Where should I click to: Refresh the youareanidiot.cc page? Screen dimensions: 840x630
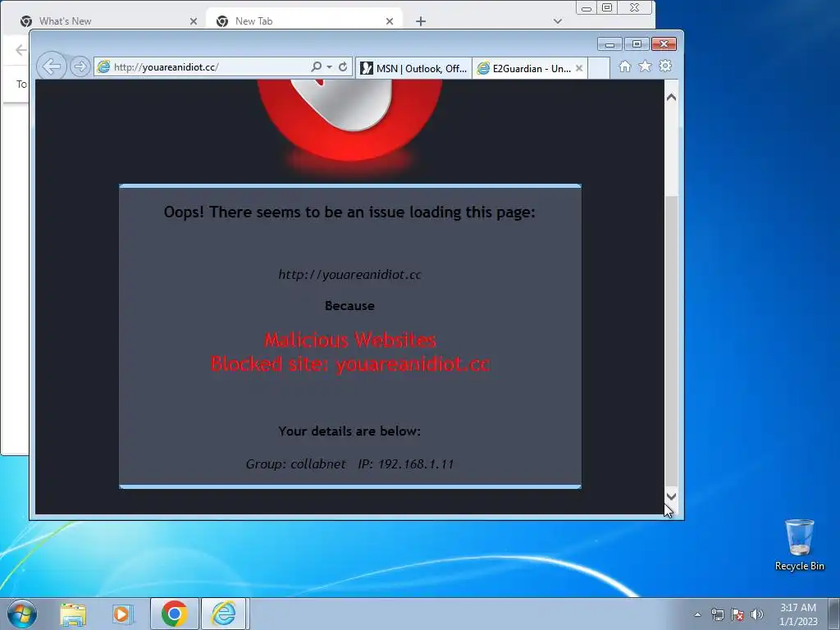[x=343, y=67]
